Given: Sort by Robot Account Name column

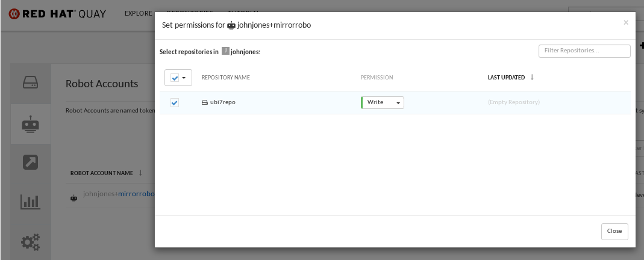Looking at the screenshot, I should 102,173.
